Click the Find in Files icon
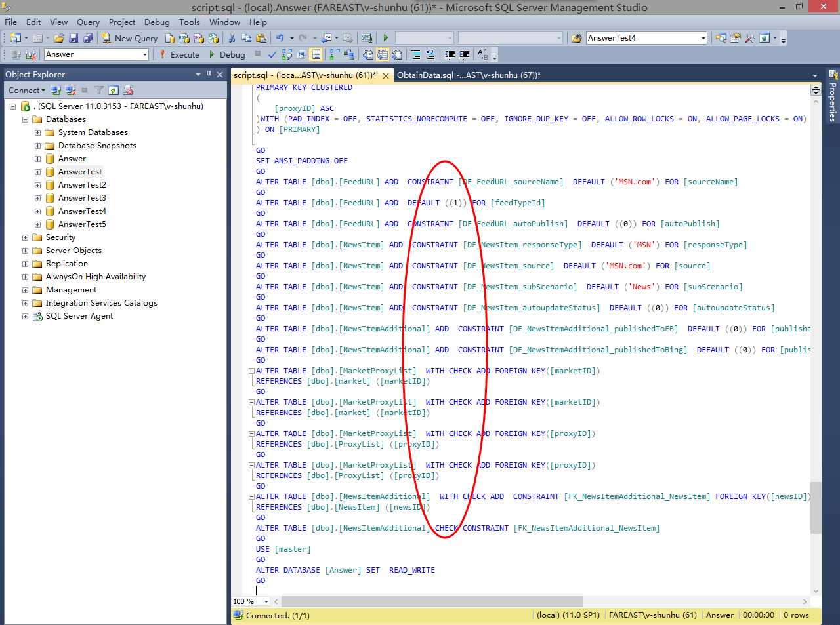This screenshot has height=625, width=840. point(576,38)
